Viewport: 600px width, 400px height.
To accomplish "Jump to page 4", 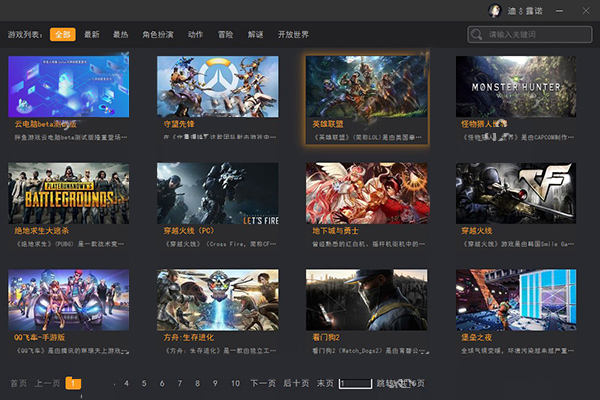I will tap(126, 383).
